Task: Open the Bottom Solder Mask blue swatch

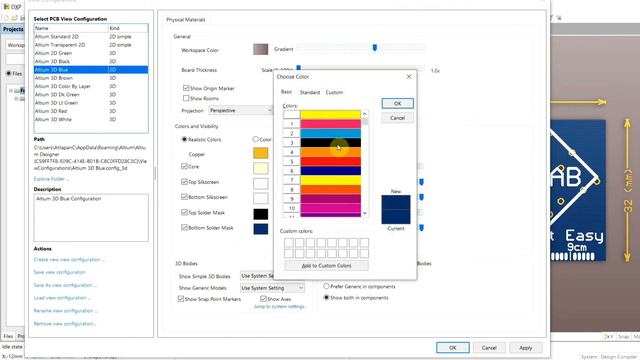Action: [x=260, y=229]
